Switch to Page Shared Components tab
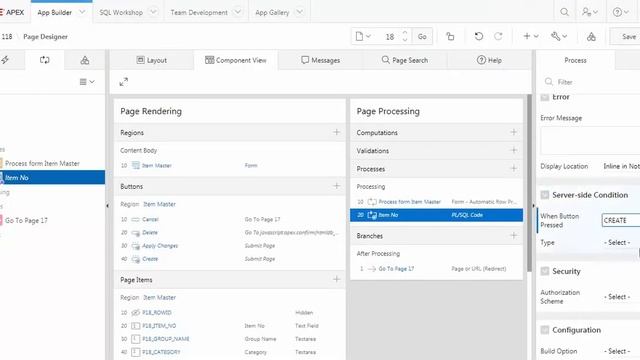Viewport: 640px width, 360px height. click(84, 60)
